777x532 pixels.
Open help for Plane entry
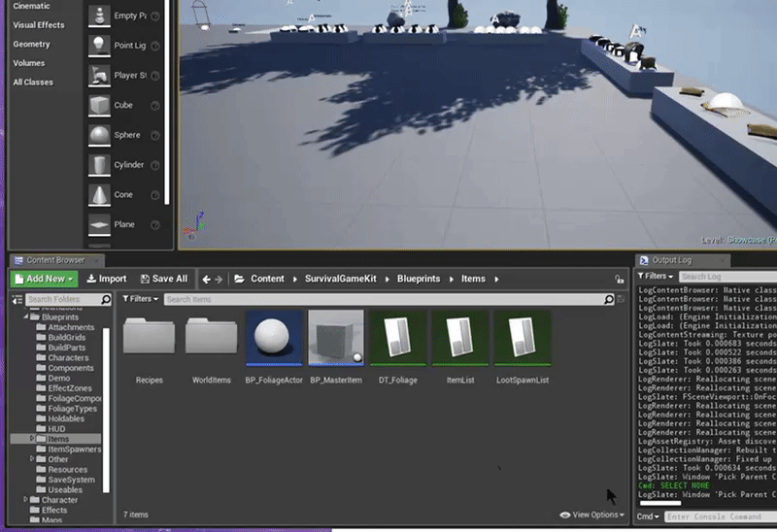tap(155, 225)
